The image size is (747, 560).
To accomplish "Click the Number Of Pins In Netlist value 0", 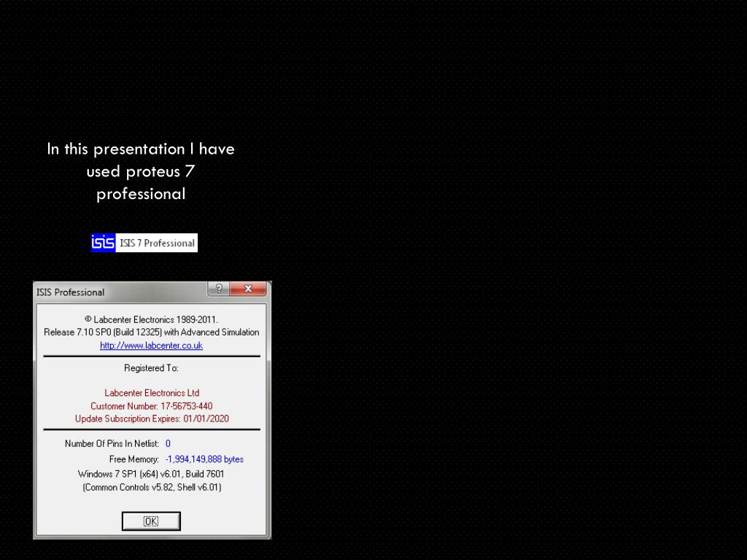I will pyautogui.click(x=168, y=443).
